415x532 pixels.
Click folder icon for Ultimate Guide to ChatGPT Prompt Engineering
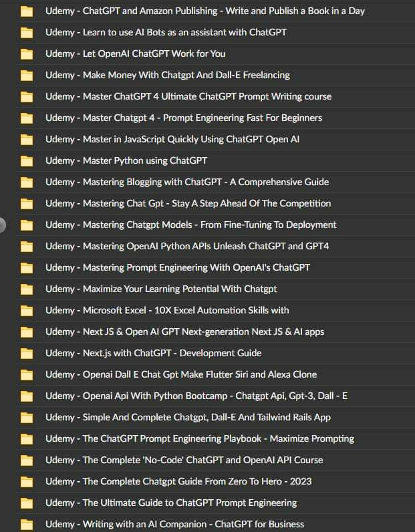pos(27,503)
